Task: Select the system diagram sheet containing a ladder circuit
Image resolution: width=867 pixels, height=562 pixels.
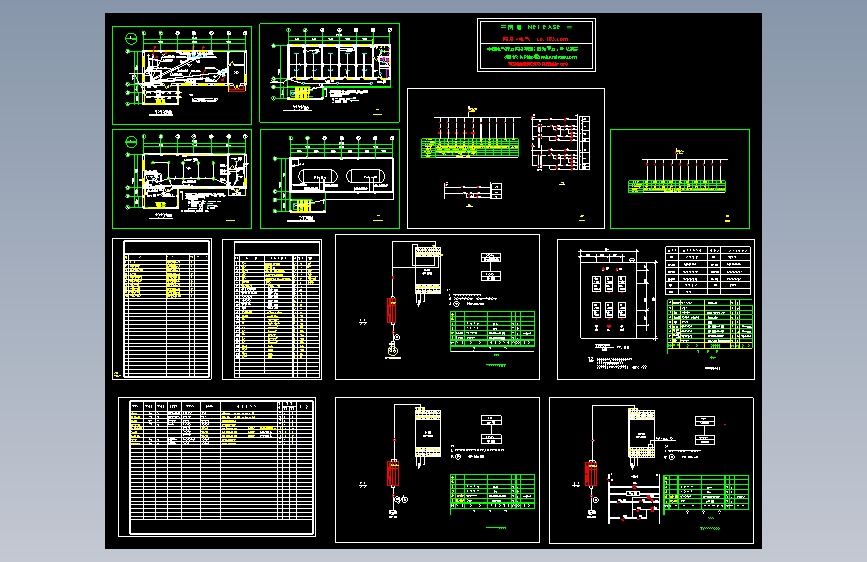Action: click(651, 470)
